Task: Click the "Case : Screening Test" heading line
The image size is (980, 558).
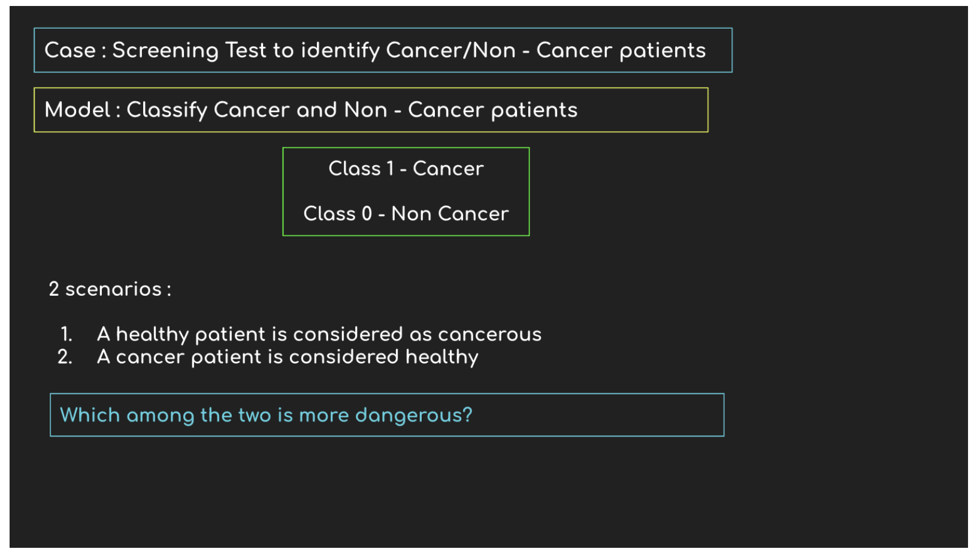Action: 375,50
